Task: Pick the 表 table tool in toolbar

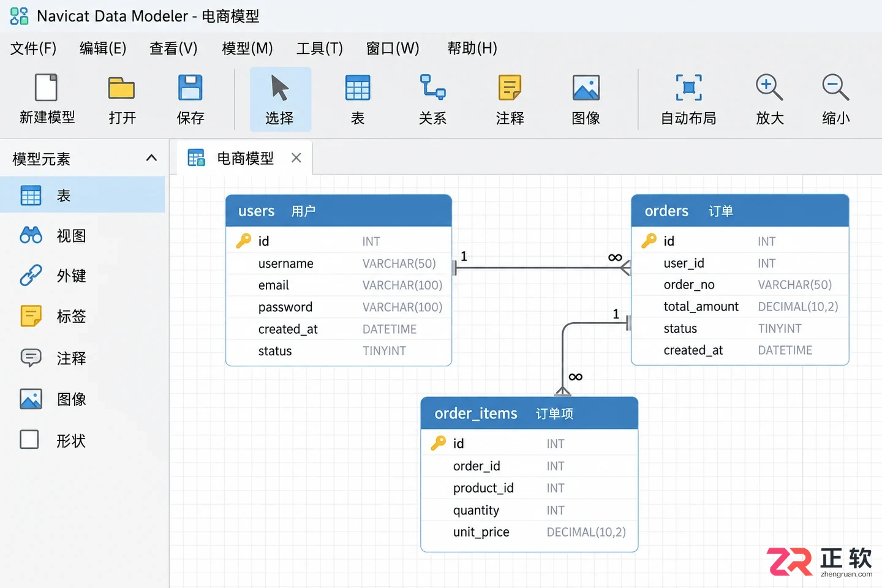Action: (358, 99)
